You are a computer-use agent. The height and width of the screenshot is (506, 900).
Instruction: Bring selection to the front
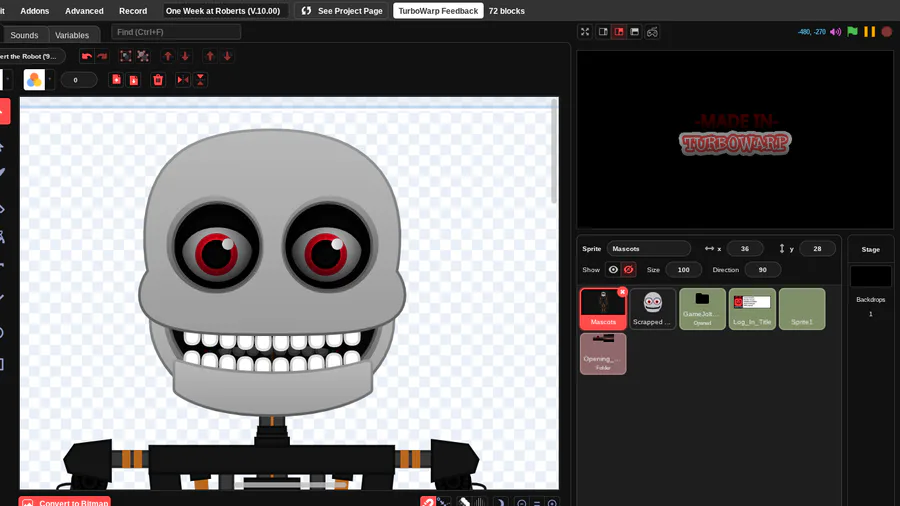point(210,56)
